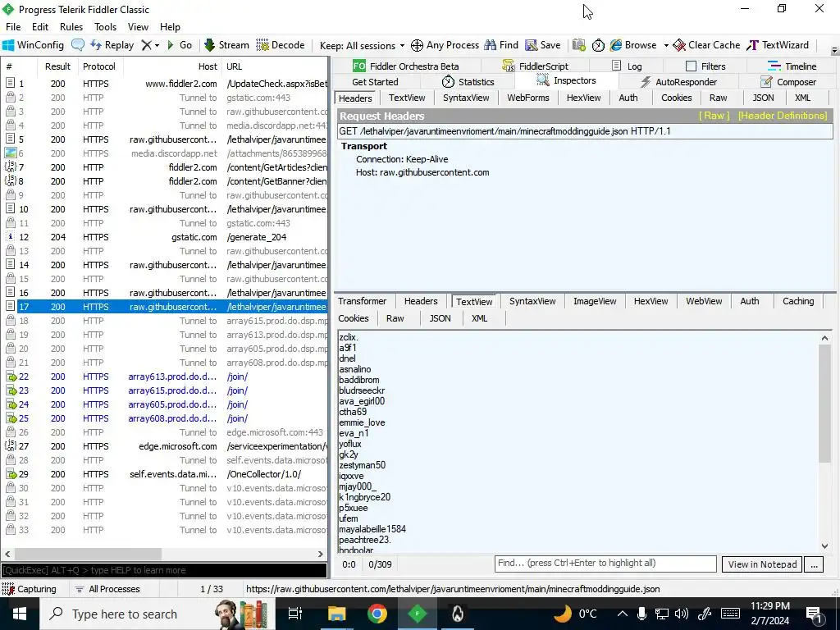The image size is (840, 630).
Task: Click the comment speech bubble icon
Action: coord(78,45)
